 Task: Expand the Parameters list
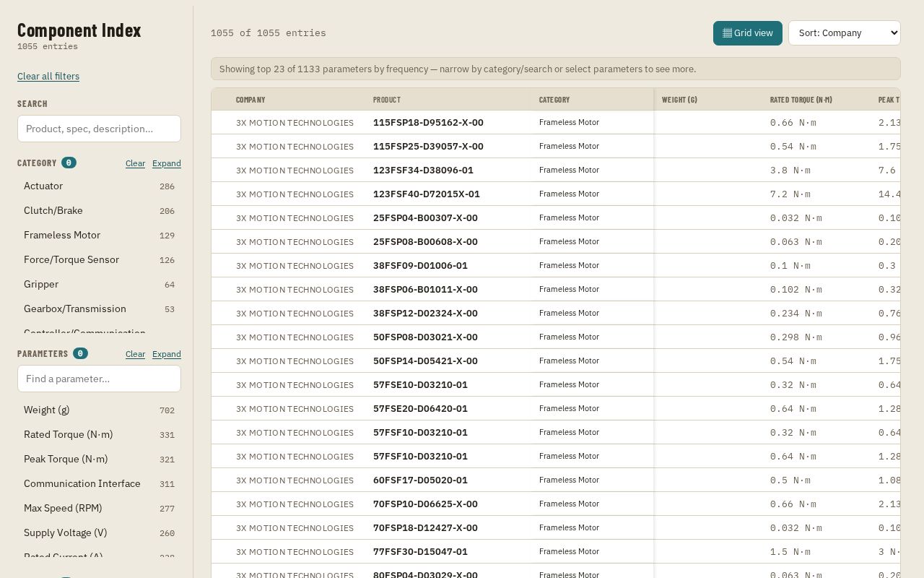167,354
